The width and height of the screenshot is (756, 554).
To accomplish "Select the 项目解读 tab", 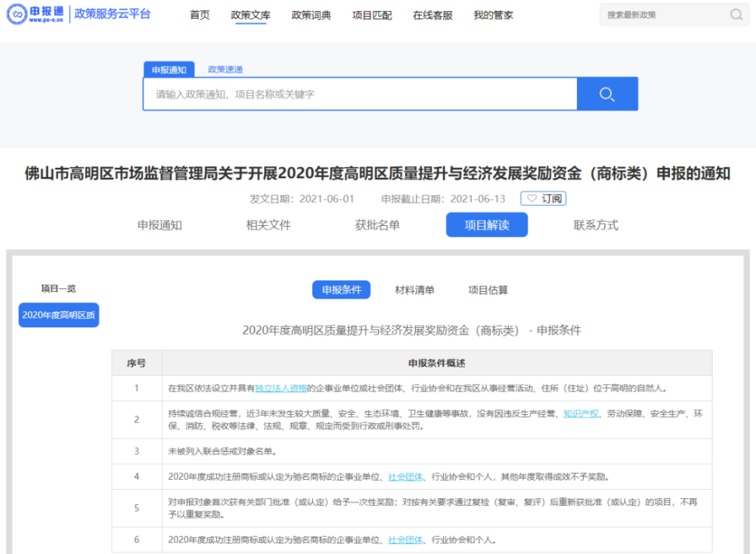I will coord(487,225).
